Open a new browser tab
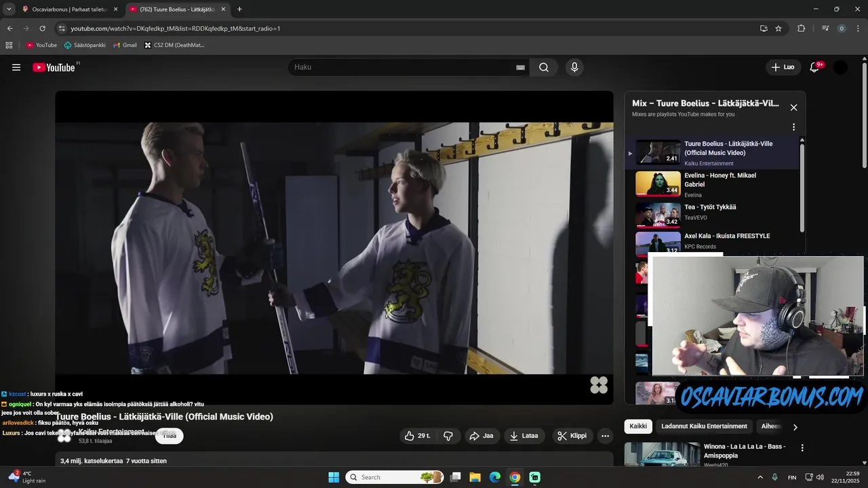The image size is (868, 488). (x=239, y=9)
